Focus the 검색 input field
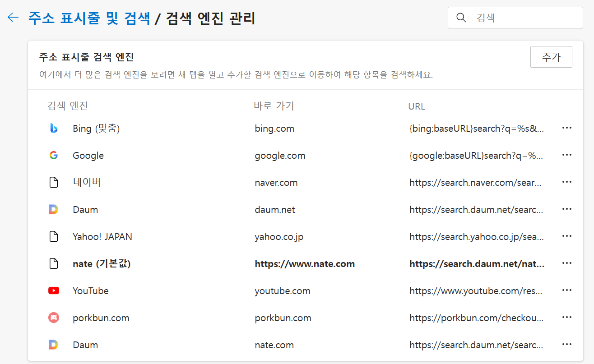594x364 pixels. [x=515, y=18]
